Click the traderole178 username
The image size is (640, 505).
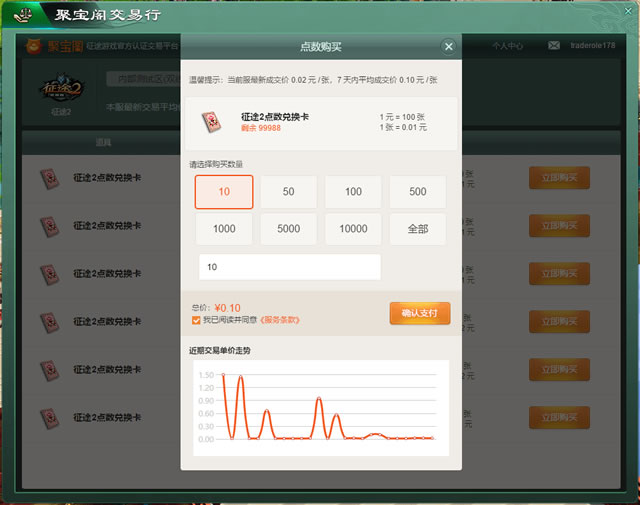pos(593,45)
